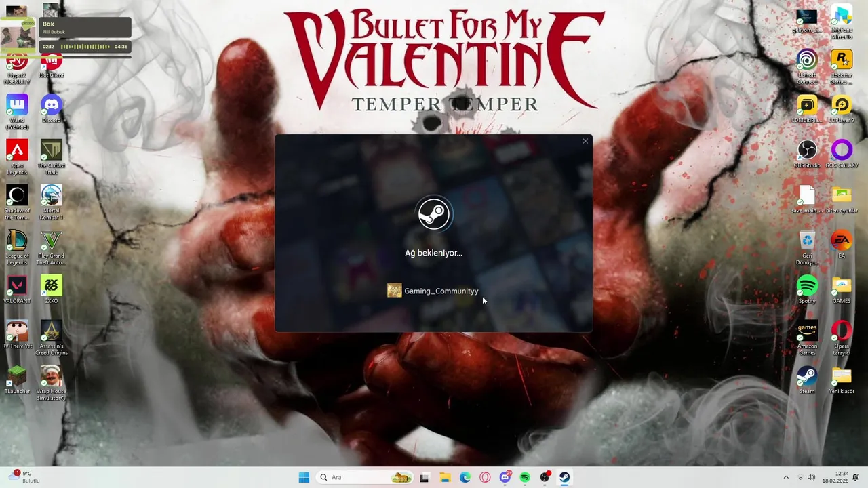Open Task View from the taskbar
This screenshot has height=488, width=868.
[x=425, y=477]
